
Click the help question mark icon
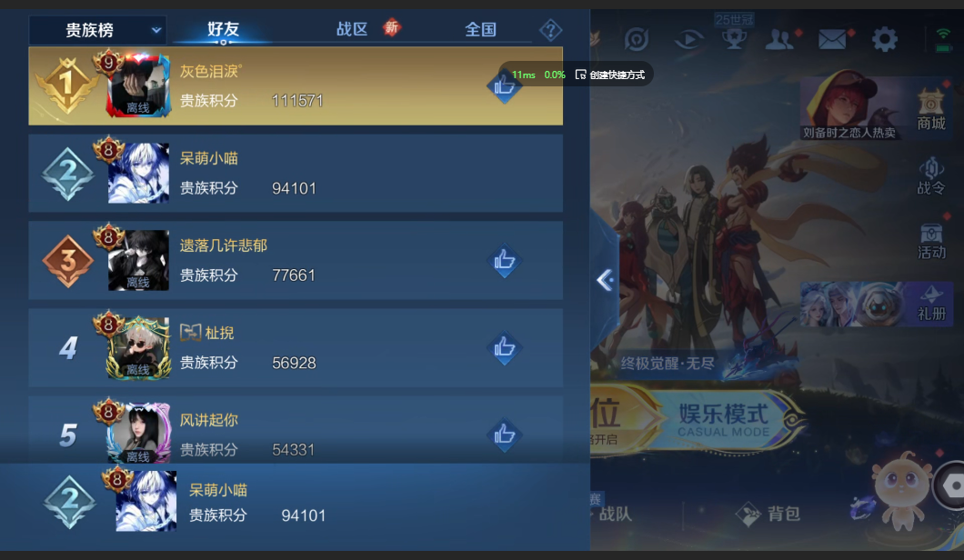[550, 29]
